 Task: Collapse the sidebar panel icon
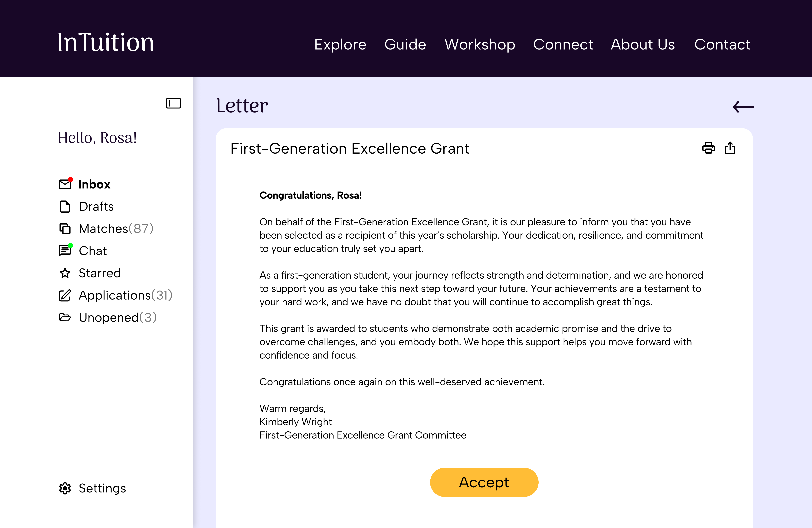[173, 103]
